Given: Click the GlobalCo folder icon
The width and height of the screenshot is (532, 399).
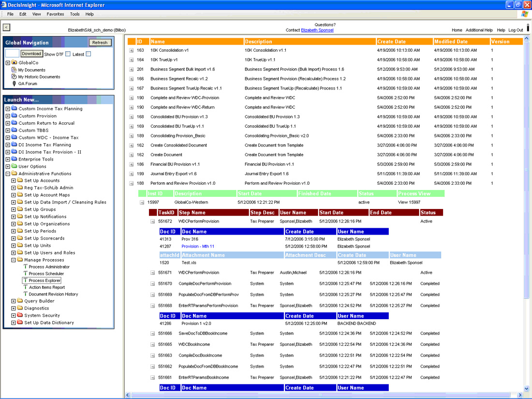Looking at the screenshot, I should [x=14, y=62].
